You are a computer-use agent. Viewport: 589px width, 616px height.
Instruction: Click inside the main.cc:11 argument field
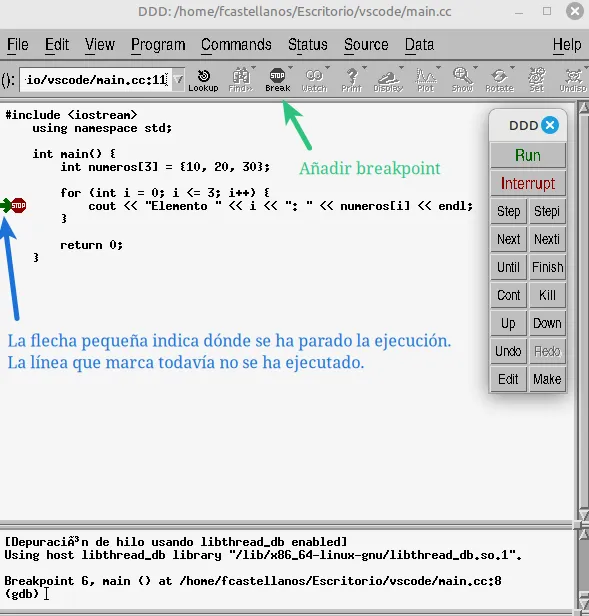coord(95,80)
